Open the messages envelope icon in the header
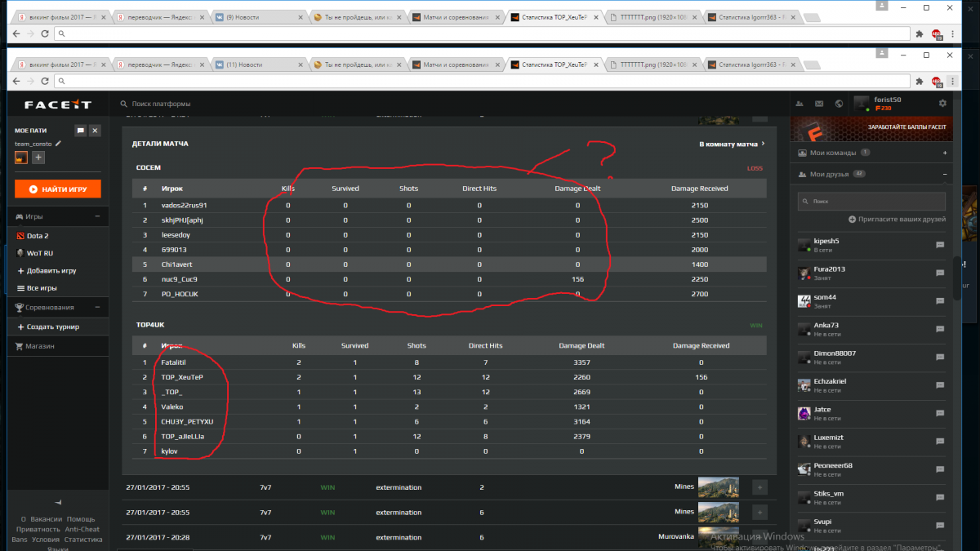The image size is (980, 551). (x=819, y=104)
